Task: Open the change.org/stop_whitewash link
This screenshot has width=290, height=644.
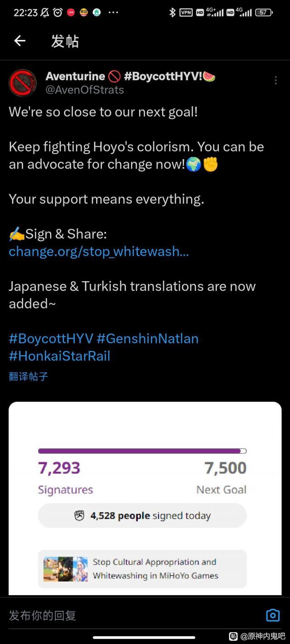Action: coord(99,251)
